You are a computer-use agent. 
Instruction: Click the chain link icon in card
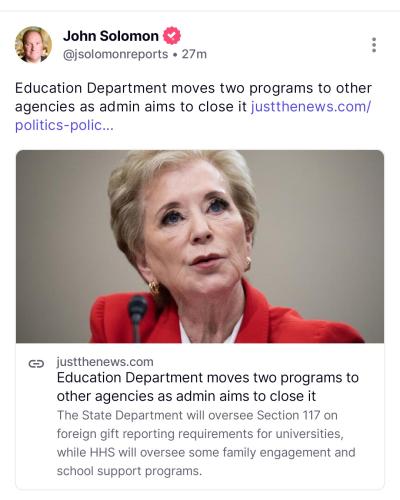(x=36, y=363)
